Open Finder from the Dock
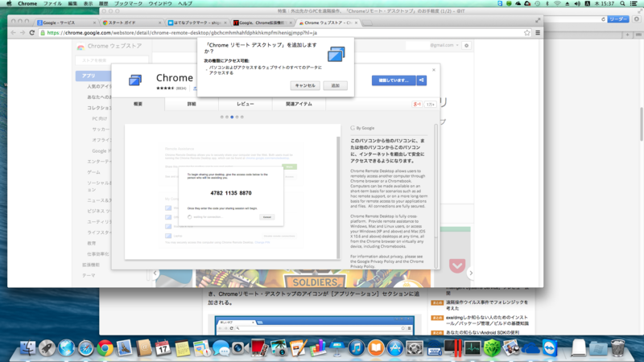The height and width of the screenshot is (362, 644). click(x=27, y=348)
